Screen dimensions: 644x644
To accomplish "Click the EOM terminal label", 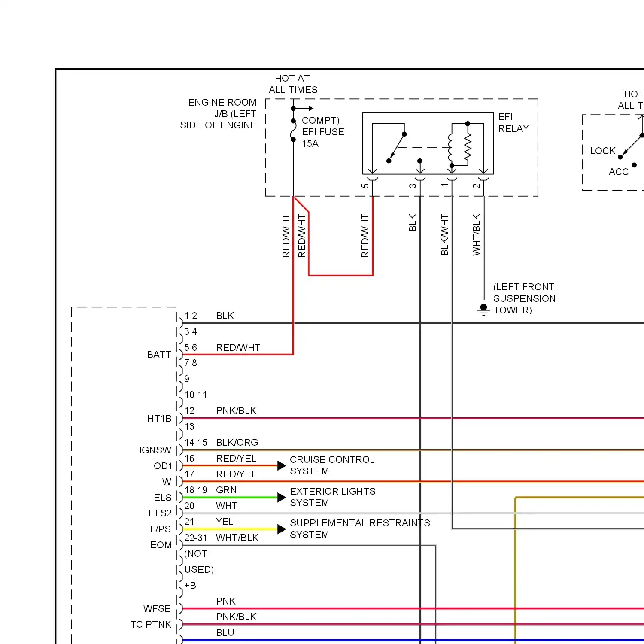I will point(161,545).
